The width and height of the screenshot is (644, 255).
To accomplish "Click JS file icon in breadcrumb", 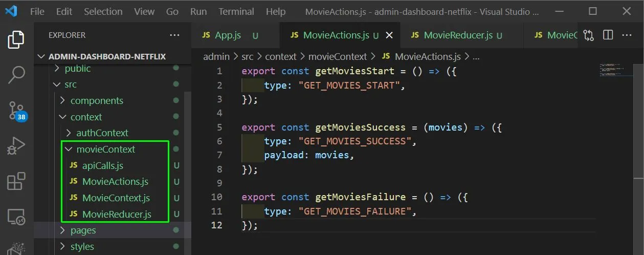I will tap(386, 56).
